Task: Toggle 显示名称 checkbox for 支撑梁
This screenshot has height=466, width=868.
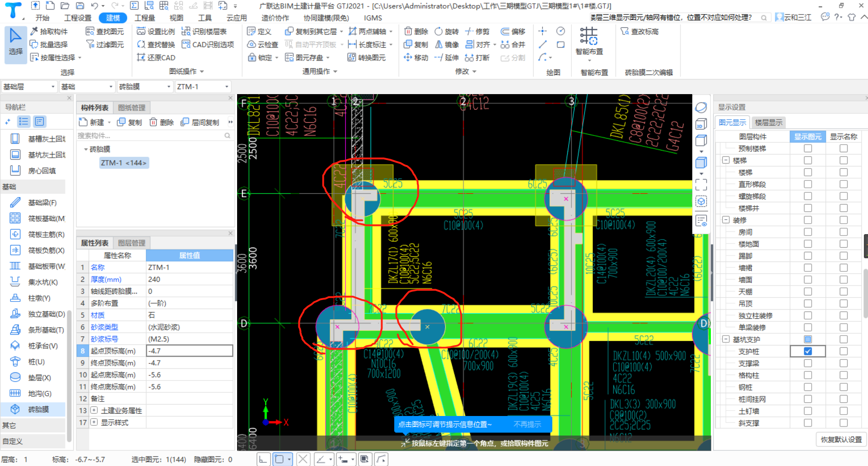Action: pyautogui.click(x=843, y=363)
